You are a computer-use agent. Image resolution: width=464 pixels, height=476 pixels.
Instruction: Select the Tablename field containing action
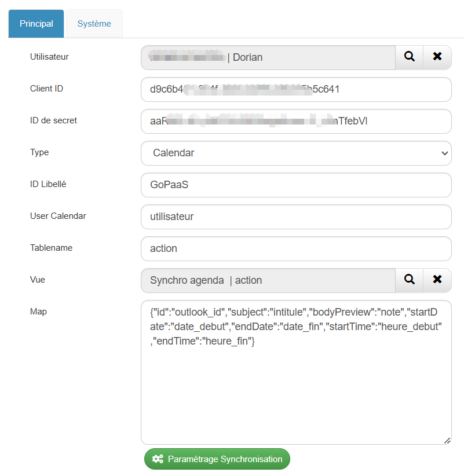[x=296, y=248]
